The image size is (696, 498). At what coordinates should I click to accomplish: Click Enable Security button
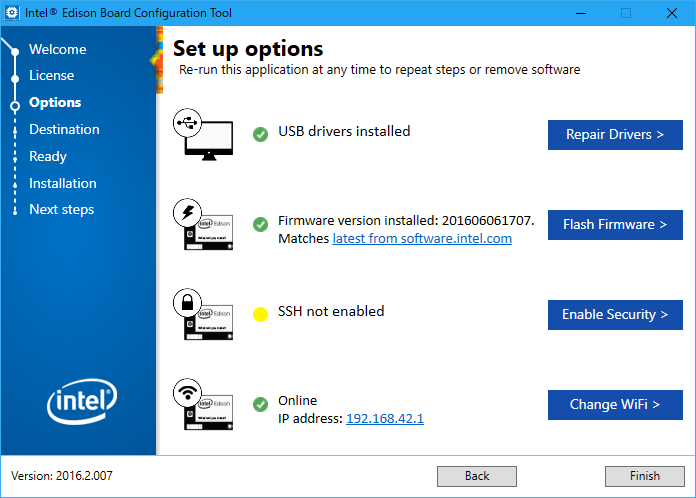[615, 315]
